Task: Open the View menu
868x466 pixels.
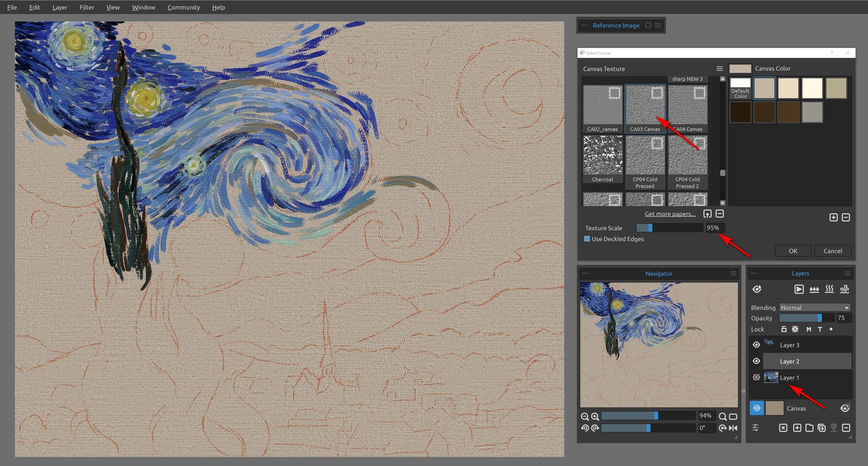Action: [113, 7]
